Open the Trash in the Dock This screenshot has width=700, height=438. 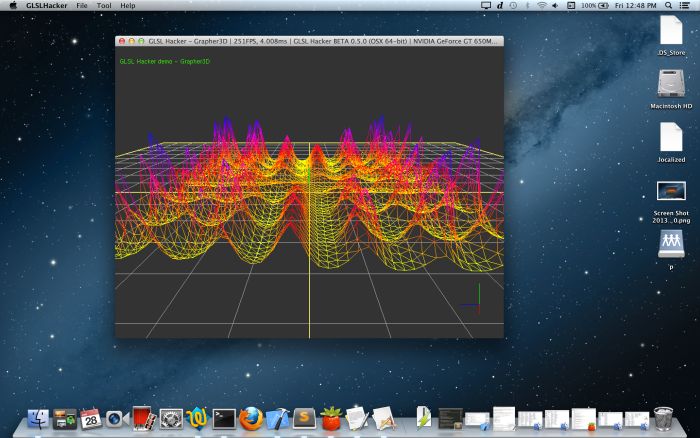tap(663, 418)
